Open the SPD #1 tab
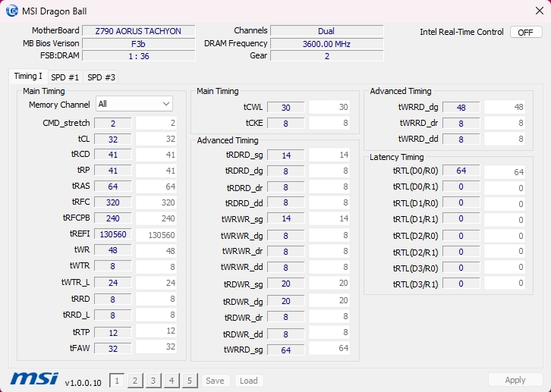This screenshot has width=551, height=392. coord(65,77)
